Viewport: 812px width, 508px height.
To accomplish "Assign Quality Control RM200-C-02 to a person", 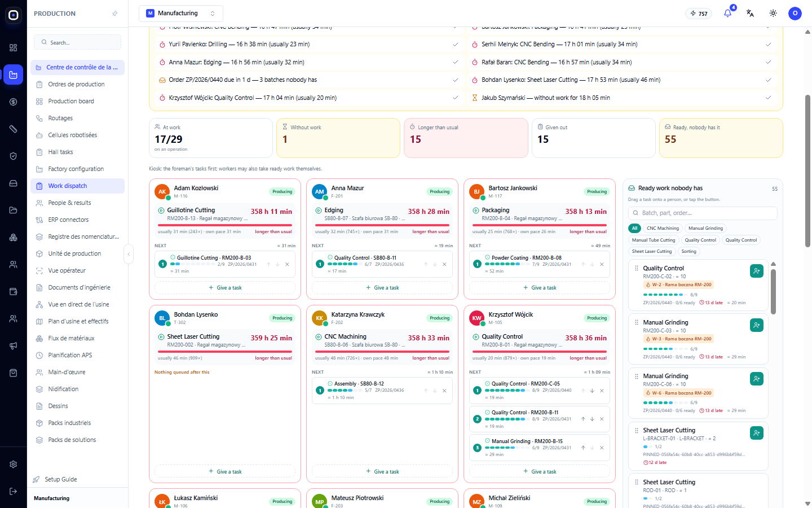I will click(x=757, y=271).
